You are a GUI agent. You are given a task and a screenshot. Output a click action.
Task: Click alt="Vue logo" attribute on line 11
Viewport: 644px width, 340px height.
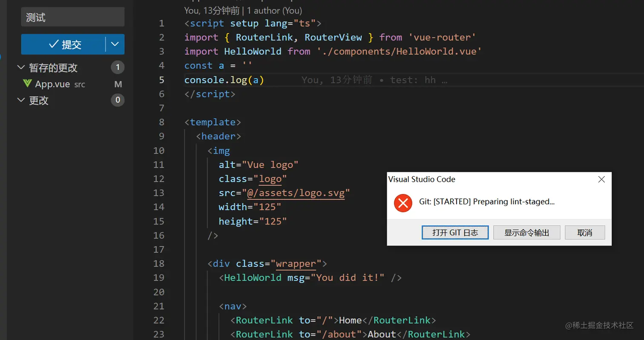[258, 165]
